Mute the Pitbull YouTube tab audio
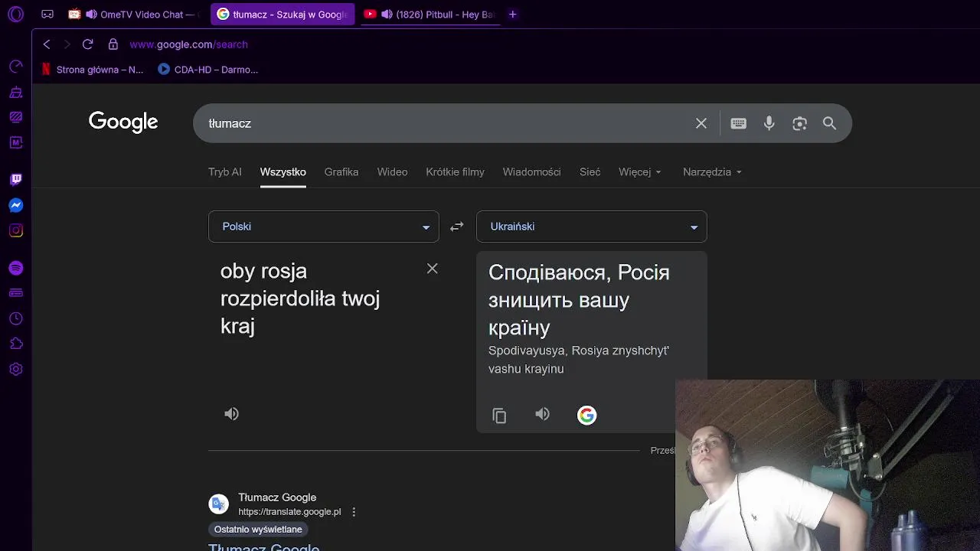The height and width of the screenshot is (551, 980). tap(387, 14)
